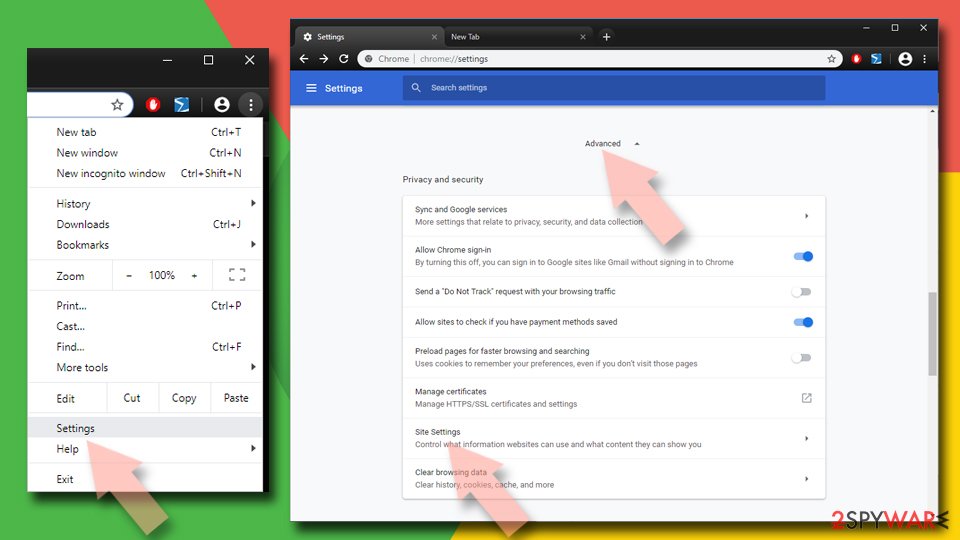Select New tab menu item
The height and width of the screenshot is (540, 960).
[145, 132]
